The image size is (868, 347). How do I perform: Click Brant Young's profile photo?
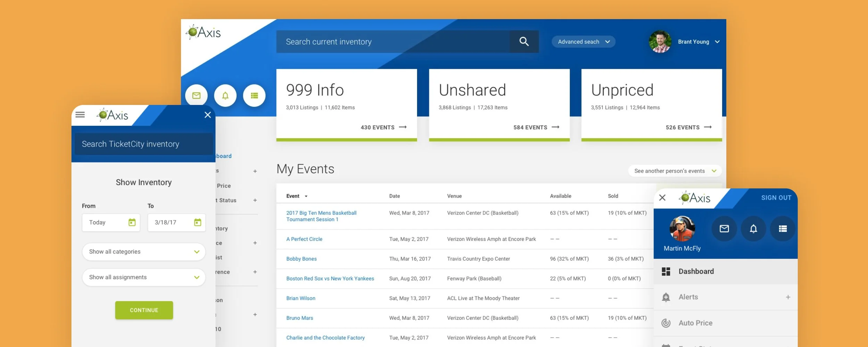(x=660, y=42)
